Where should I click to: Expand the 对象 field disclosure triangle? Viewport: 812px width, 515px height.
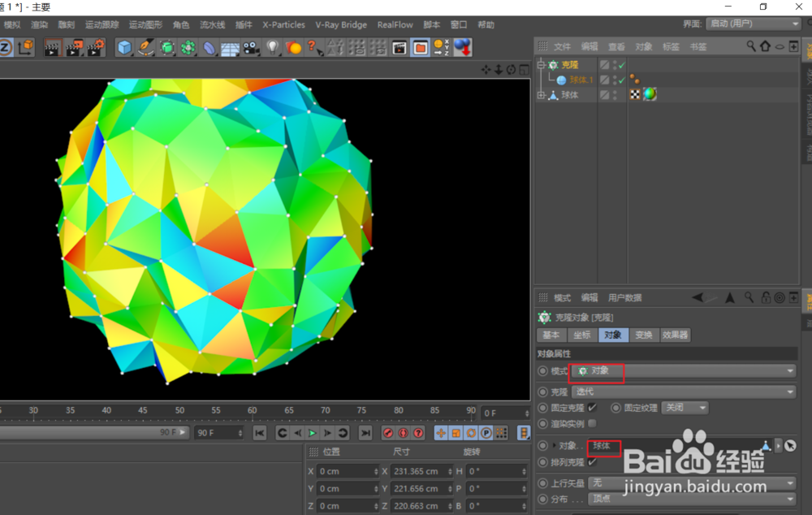[x=554, y=446]
